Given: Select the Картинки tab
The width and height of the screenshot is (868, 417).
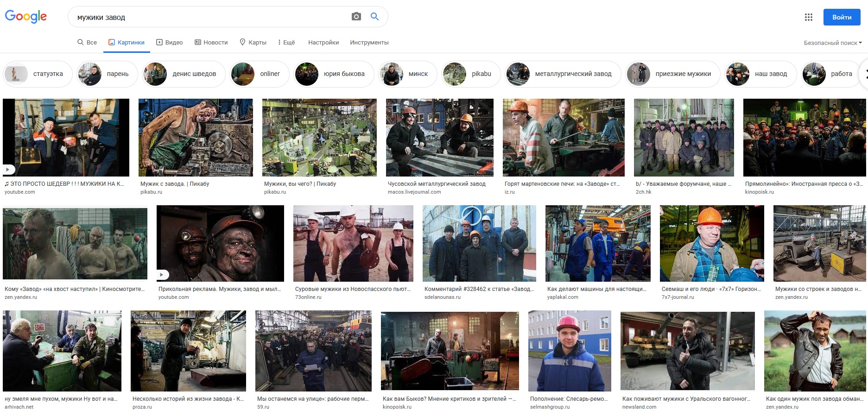Looking at the screenshot, I should click(x=127, y=42).
